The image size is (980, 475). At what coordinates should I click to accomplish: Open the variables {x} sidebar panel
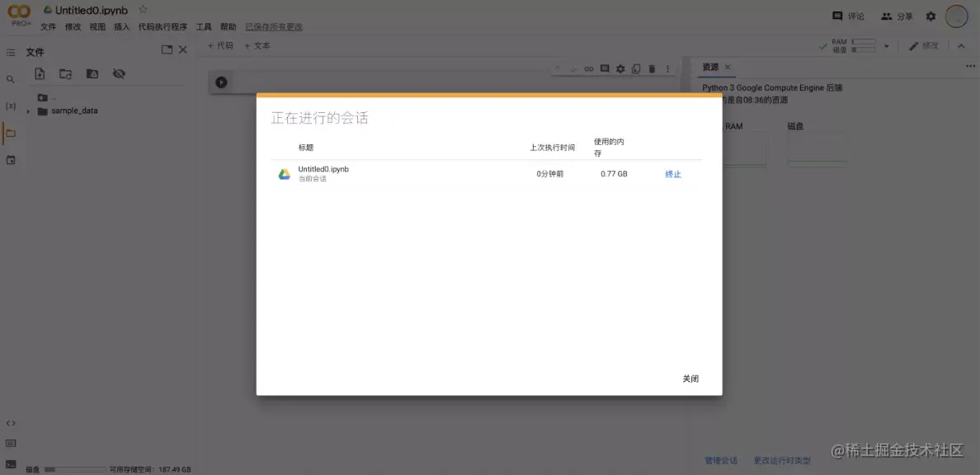tap(11, 106)
